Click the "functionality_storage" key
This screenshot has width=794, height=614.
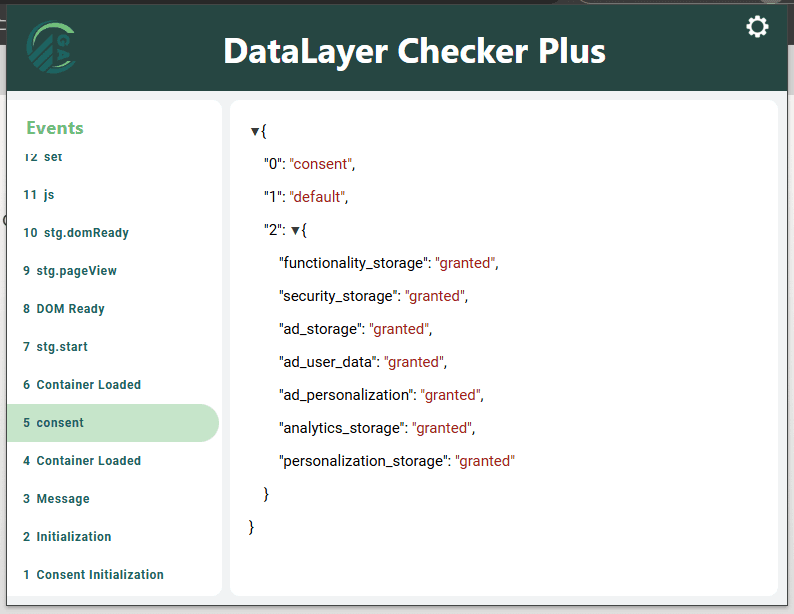click(353, 263)
